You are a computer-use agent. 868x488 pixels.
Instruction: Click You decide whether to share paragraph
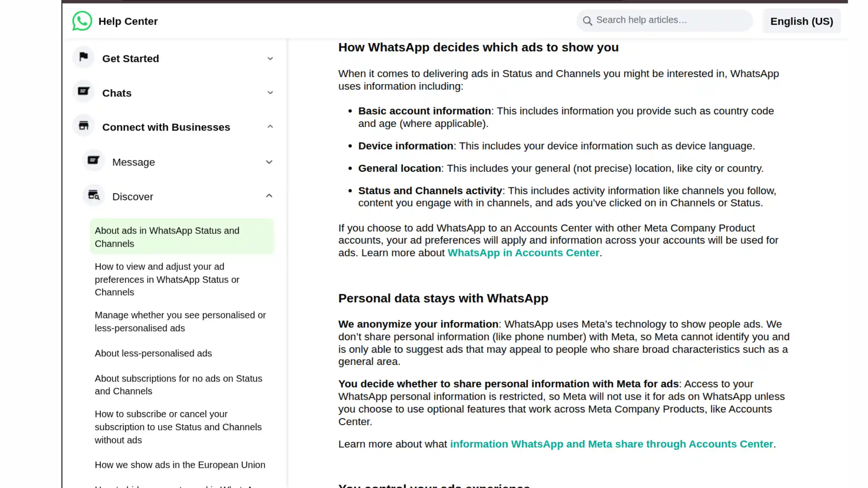click(561, 403)
